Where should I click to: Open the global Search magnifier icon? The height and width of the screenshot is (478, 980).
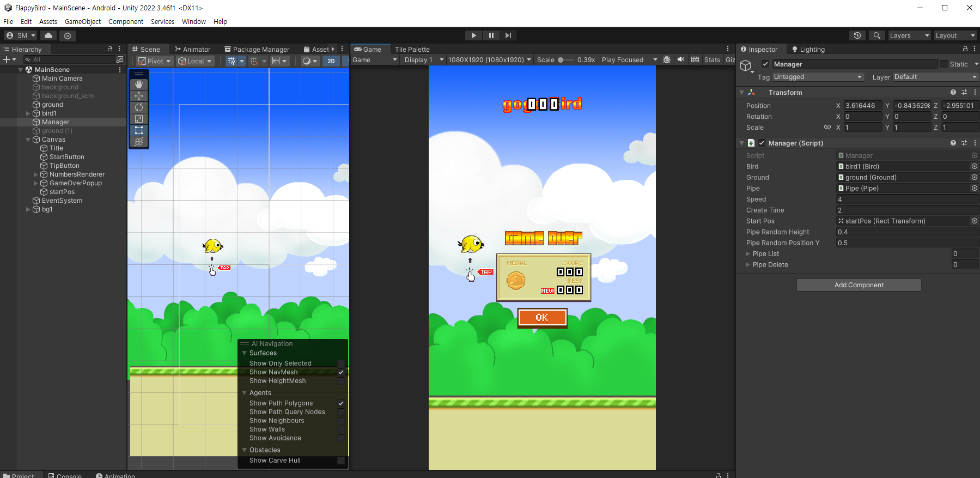876,35
